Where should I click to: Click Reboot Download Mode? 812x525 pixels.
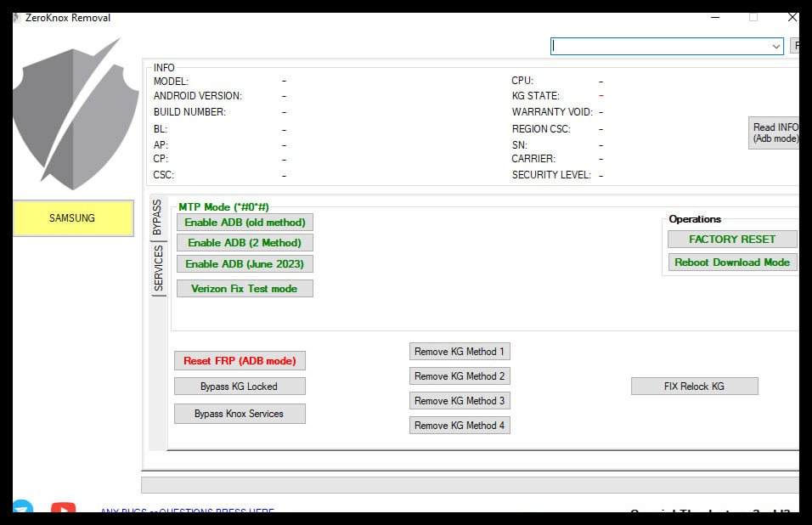pyautogui.click(x=732, y=262)
